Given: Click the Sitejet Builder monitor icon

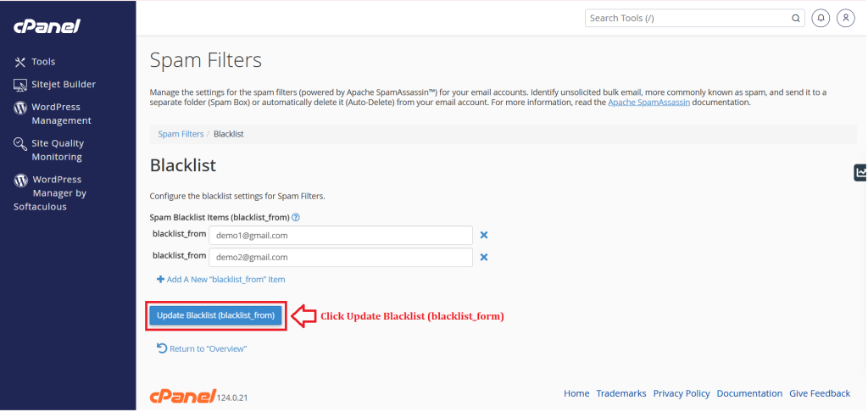Looking at the screenshot, I should [x=20, y=85].
